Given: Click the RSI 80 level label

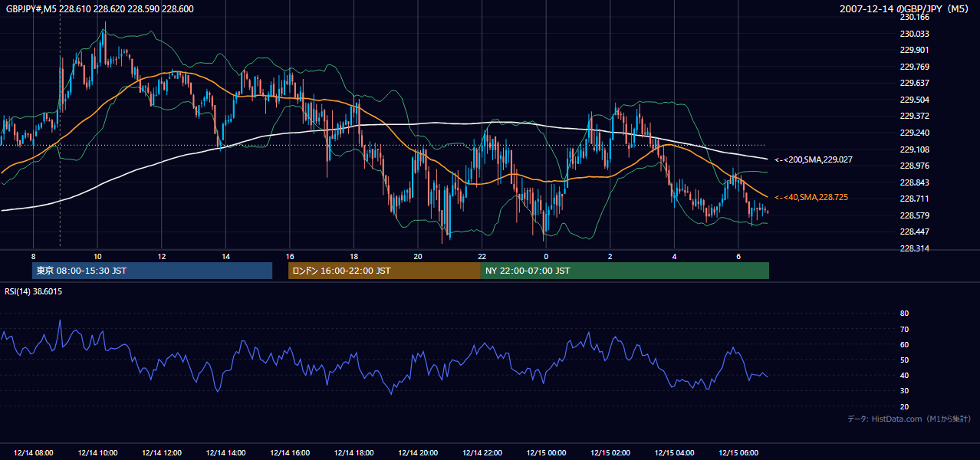Looking at the screenshot, I should click(x=904, y=314).
